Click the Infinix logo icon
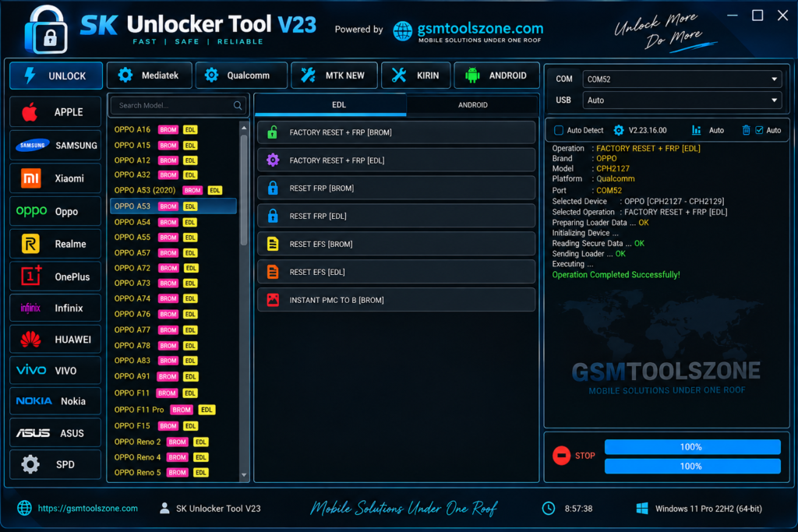The height and width of the screenshot is (532, 798). pos(30,308)
